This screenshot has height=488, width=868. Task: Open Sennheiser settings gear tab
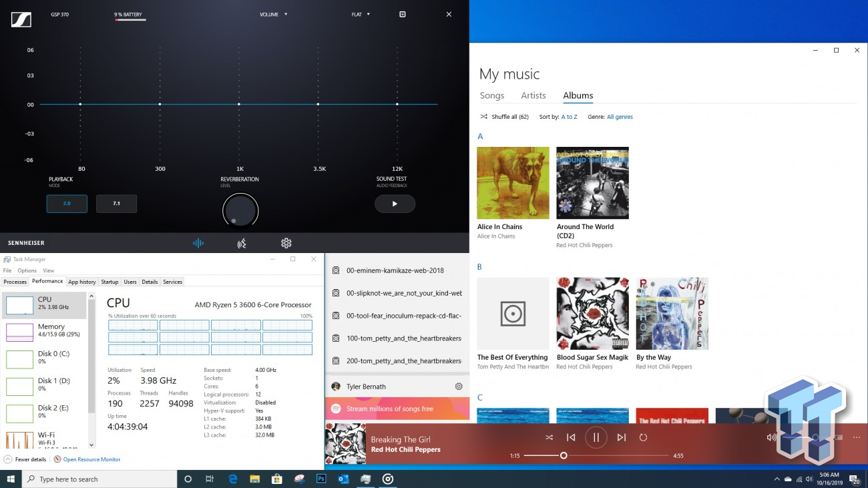[286, 243]
